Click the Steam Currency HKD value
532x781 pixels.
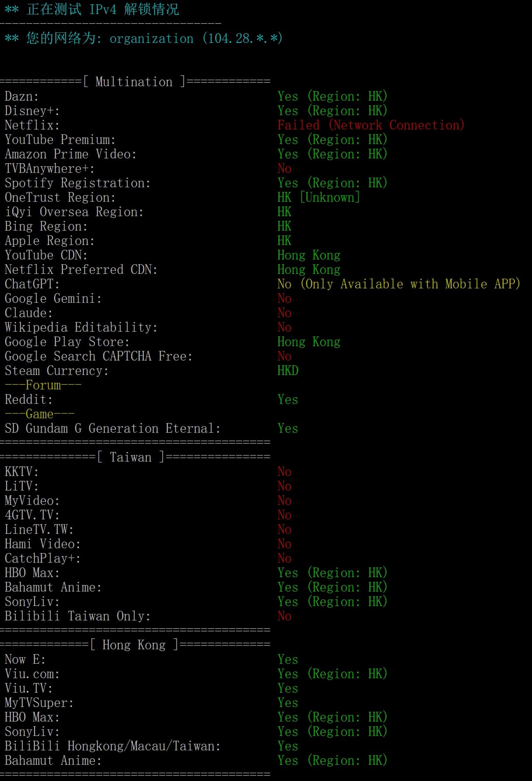pyautogui.click(x=288, y=371)
